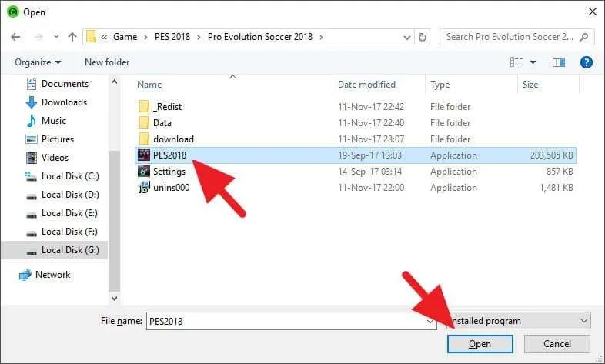Click the Open button

480,344
